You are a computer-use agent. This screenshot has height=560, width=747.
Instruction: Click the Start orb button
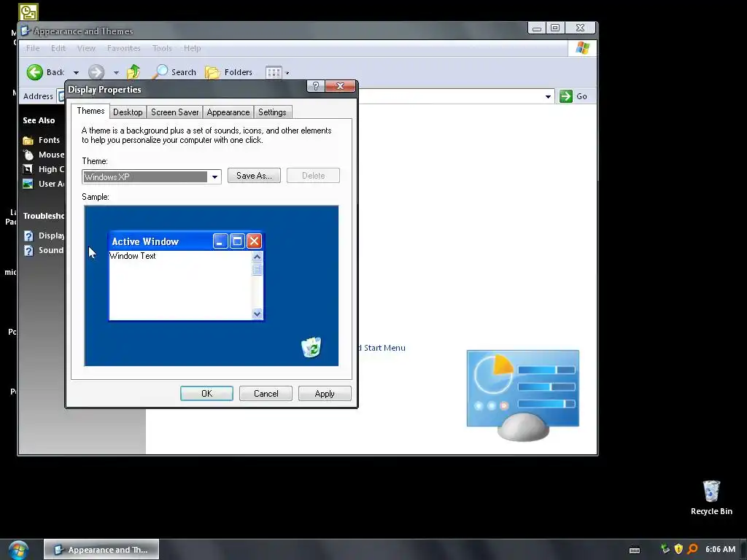[18, 550]
